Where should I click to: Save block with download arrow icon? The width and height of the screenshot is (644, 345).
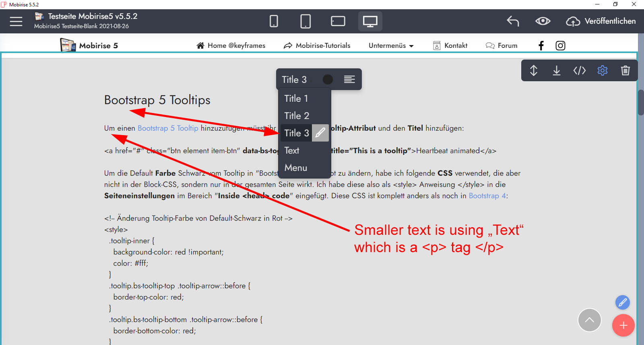coord(557,70)
